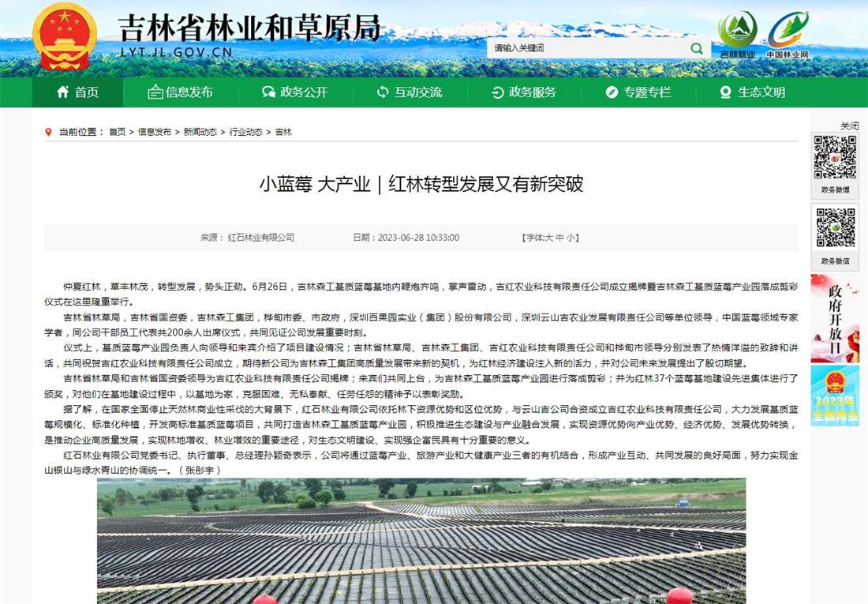The width and height of the screenshot is (868, 604).
Task: Click the search magnifier icon
Action: click(696, 48)
